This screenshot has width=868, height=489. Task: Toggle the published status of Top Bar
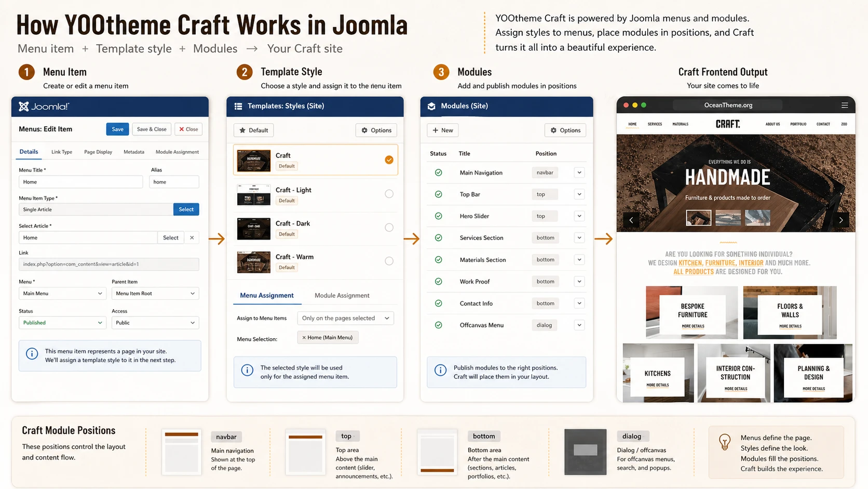pos(439,194)
